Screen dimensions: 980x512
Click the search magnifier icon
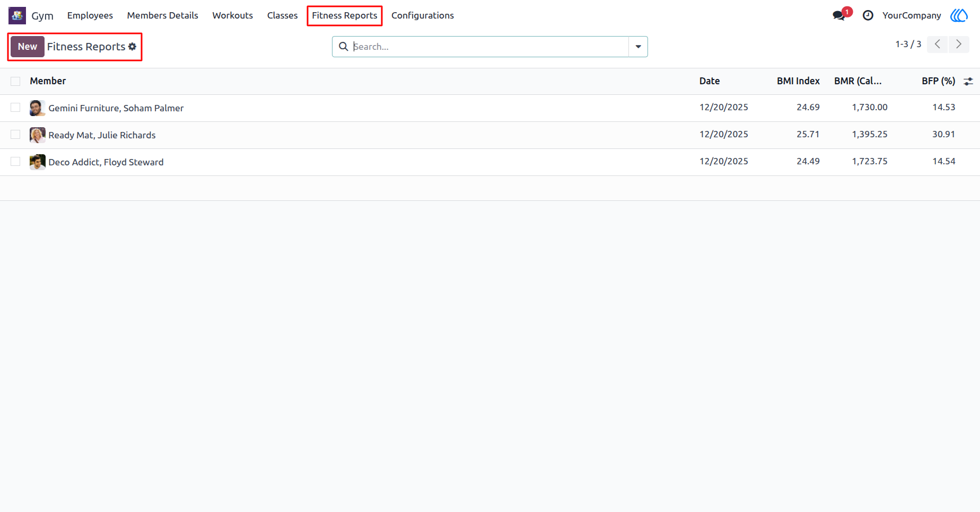[344, 47]
